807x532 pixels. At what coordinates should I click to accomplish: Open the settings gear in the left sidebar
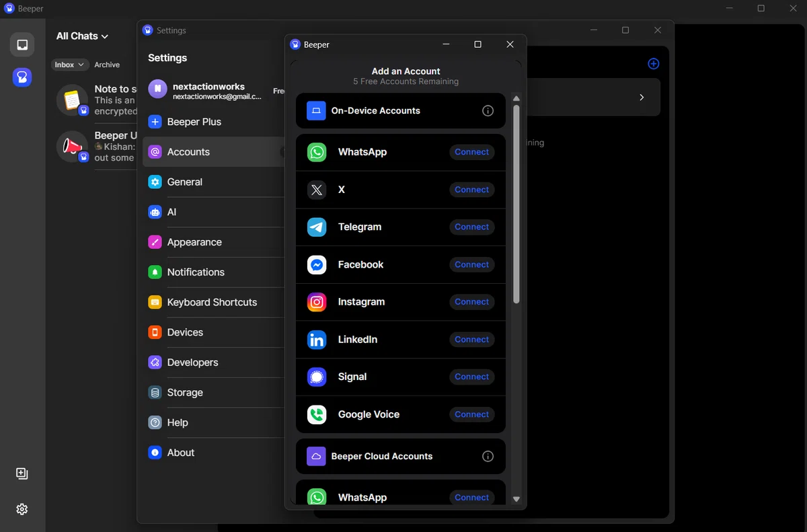click(x=22, y=509)
